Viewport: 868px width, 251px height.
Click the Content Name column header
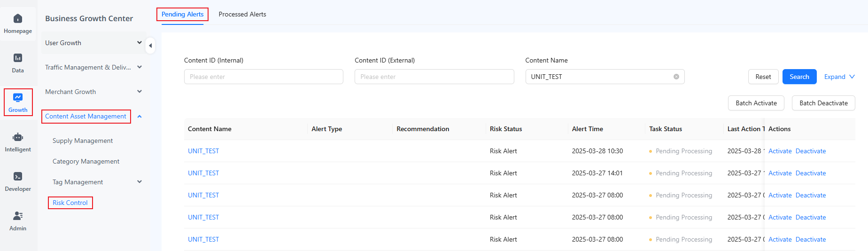[209, 129]
